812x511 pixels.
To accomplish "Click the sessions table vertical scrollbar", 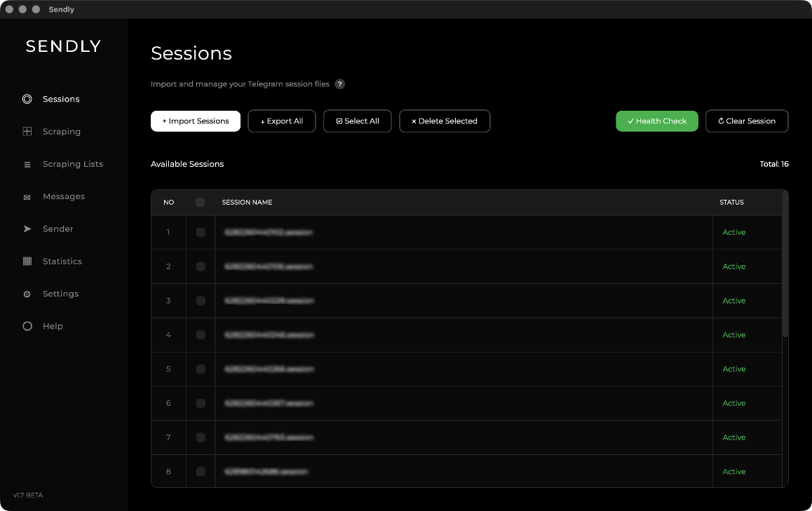I will tap(785, 264).
